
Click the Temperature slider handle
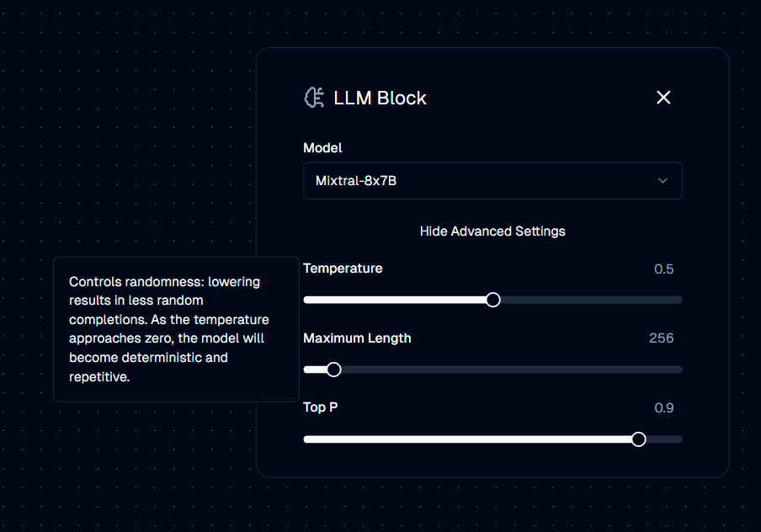[493, 300]
